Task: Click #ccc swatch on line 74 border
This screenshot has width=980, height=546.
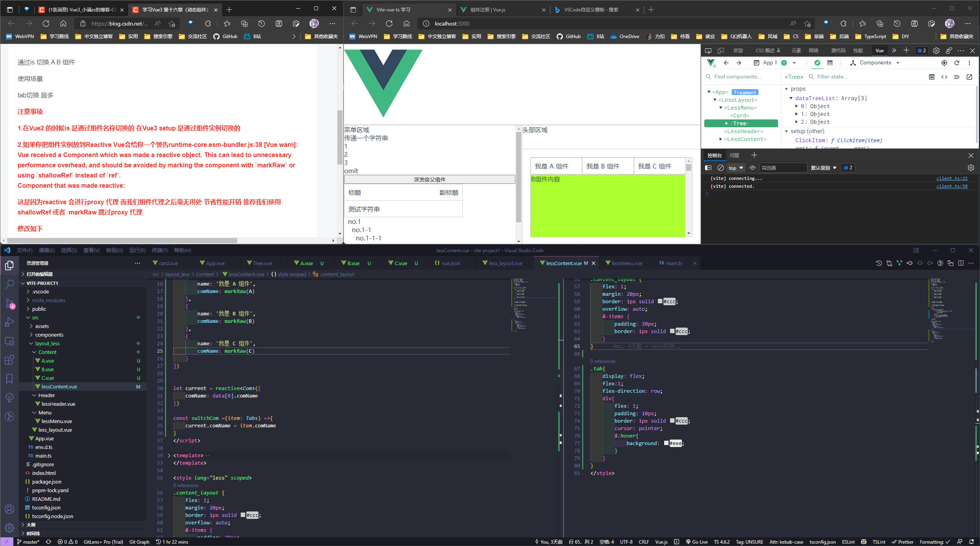Action: tap(672, 421)
